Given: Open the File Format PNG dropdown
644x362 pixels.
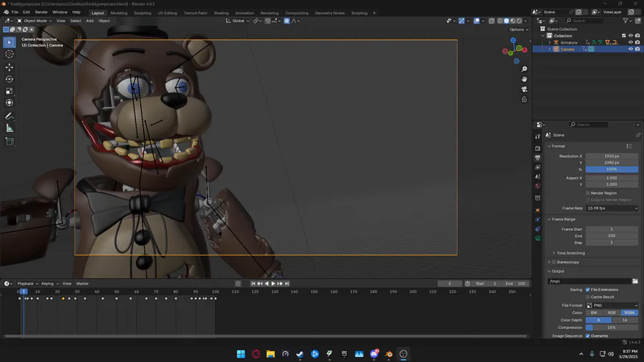Looking at the screenshot, I should (x=612, y=305).
